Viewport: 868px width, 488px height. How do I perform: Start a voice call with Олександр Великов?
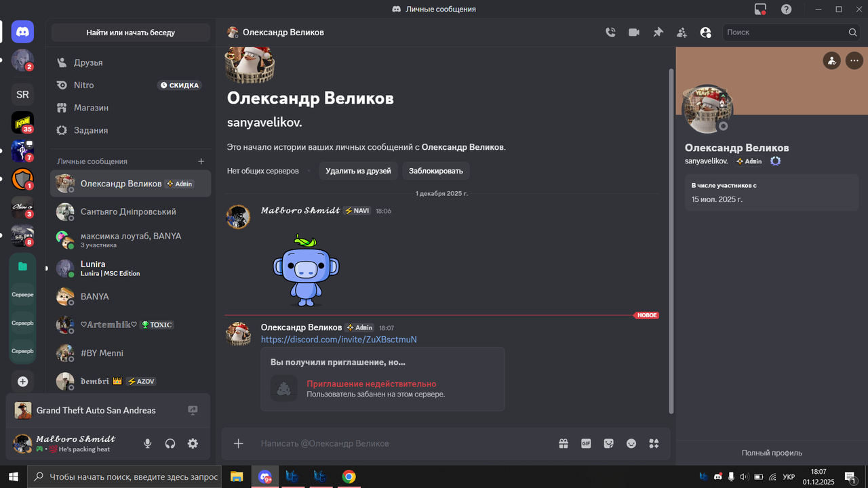(610, 32)
